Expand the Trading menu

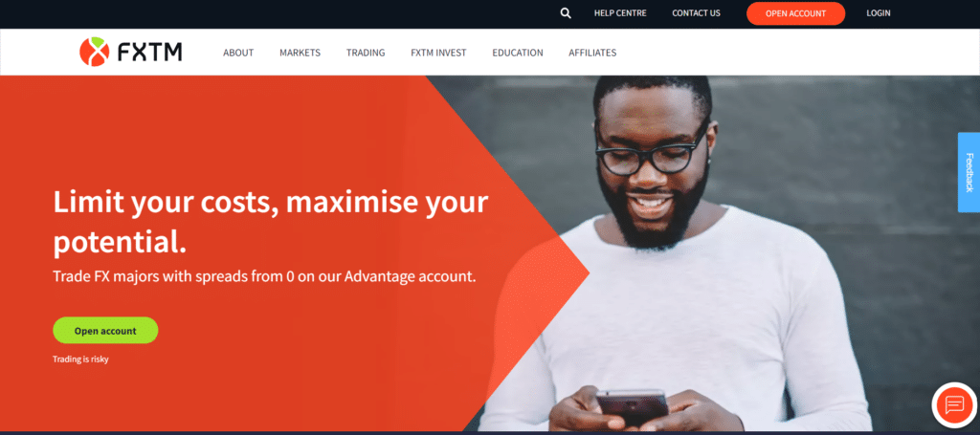point(366,53)
